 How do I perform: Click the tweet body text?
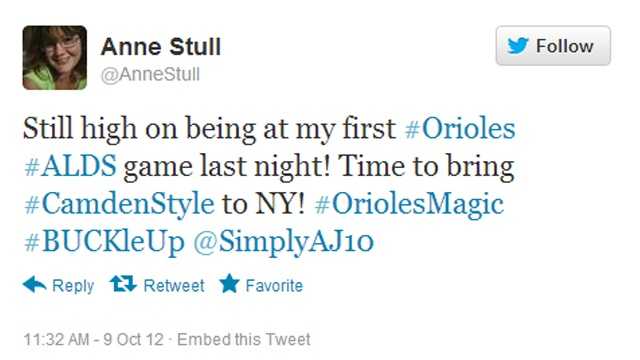click(269, 185)
